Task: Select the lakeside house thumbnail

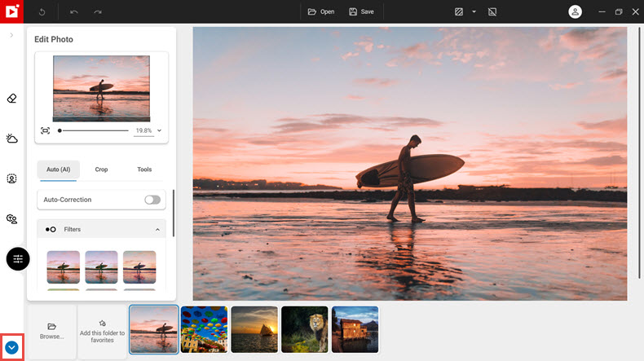Action: (355, 329)
